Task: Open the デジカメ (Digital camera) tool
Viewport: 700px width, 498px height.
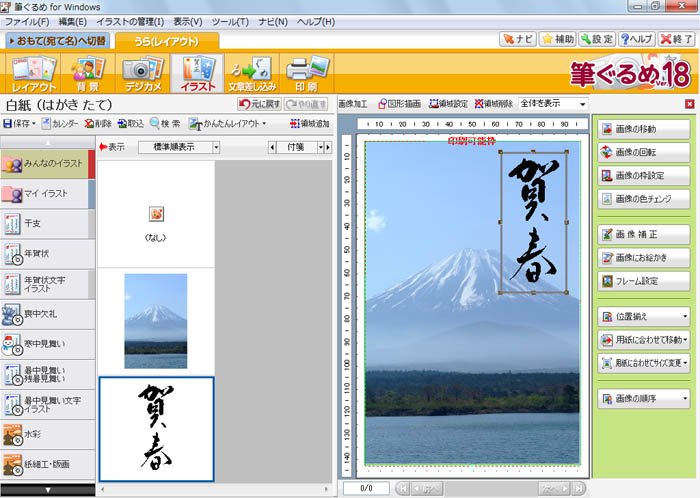Action: 141,72
